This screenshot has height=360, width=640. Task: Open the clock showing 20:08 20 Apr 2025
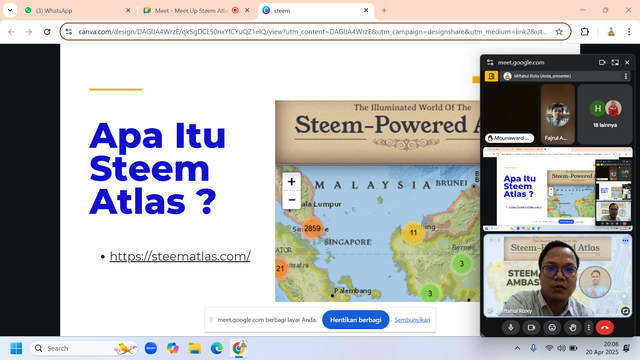point(602,348)
